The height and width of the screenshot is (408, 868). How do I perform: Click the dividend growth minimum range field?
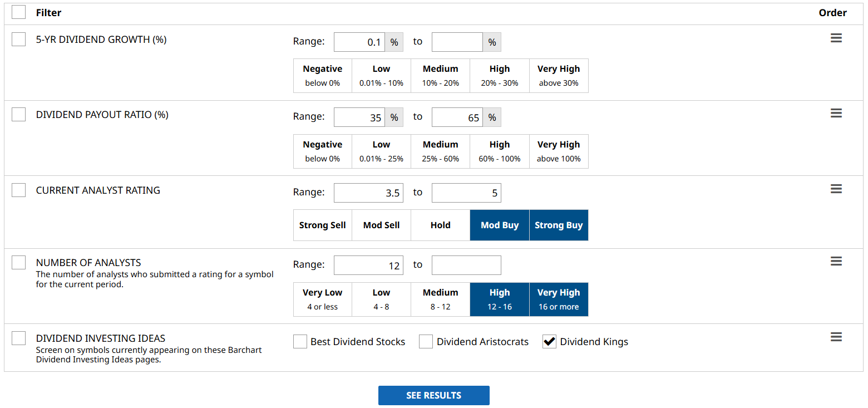coord(359,42)
